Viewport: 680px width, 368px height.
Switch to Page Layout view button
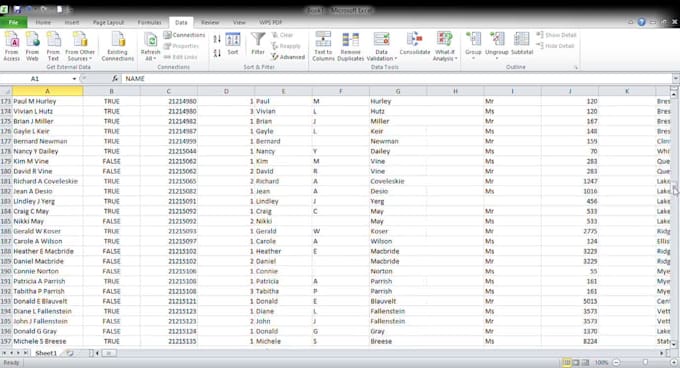click(576, 362)
